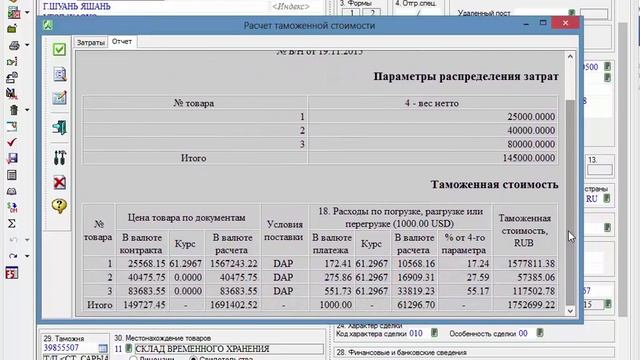Click the customs code field 39855507
Viewport: 640px width, 360px height.
[61, 348]
